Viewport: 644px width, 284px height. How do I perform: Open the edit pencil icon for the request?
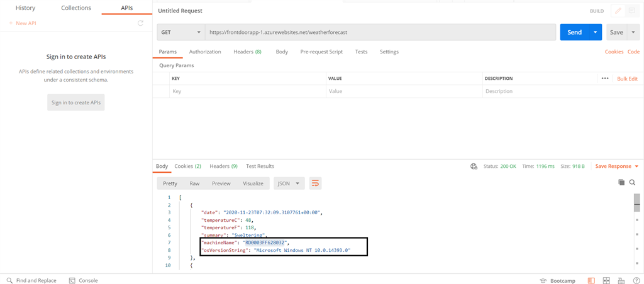click(618, 11)
